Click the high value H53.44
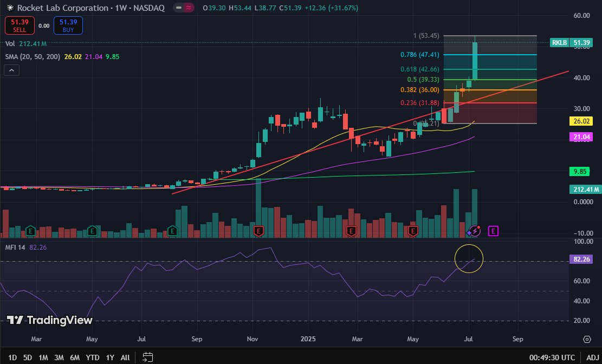 [x=241, y=8]
